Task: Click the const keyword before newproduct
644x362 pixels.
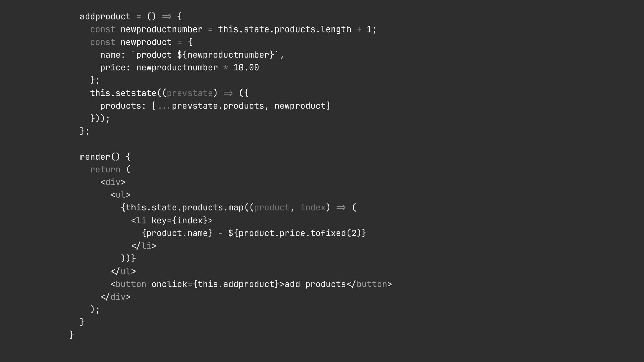Action: [x=103, y=42]
